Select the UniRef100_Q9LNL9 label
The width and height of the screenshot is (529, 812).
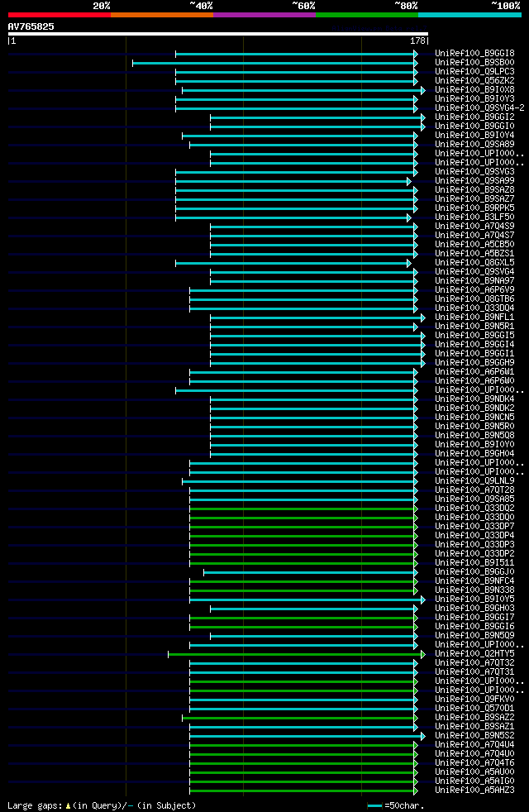474,480
